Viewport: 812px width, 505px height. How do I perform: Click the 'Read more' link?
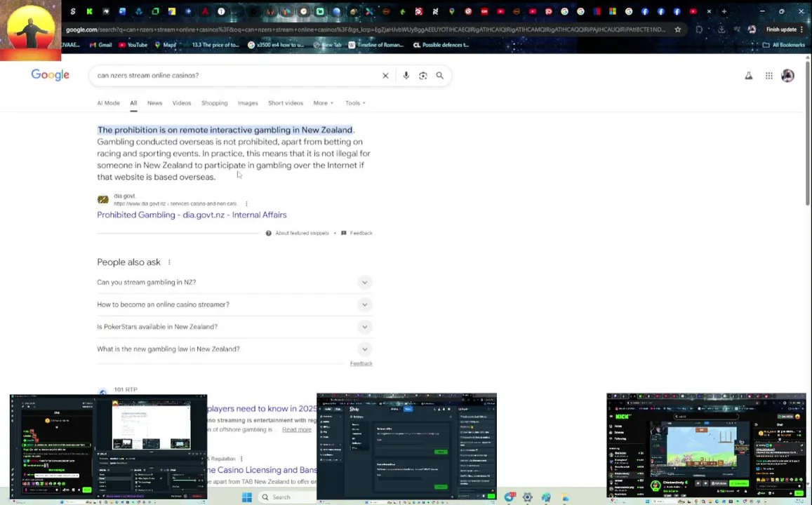click(x=297, y=429)
